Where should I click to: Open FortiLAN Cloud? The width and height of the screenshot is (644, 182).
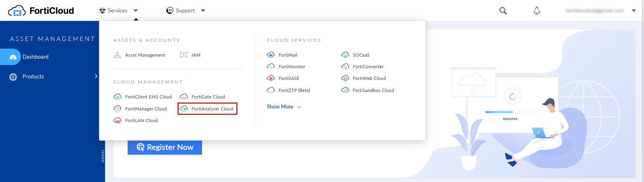(141, 121)
